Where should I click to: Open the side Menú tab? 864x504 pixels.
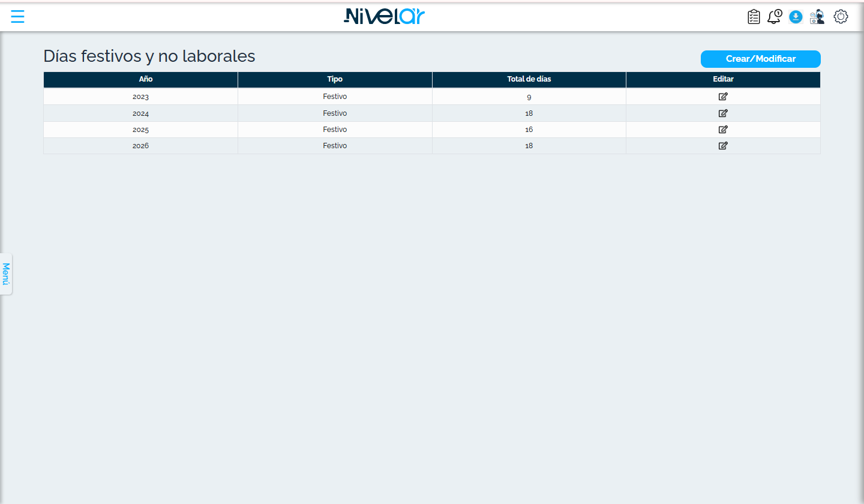6,274
